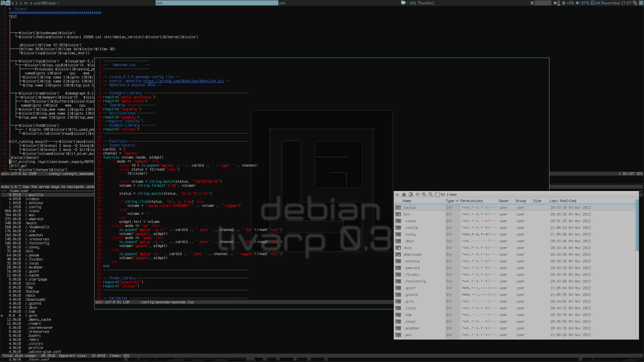Select the .gvfs folder row
644x362 pixels.
(515, 301)
